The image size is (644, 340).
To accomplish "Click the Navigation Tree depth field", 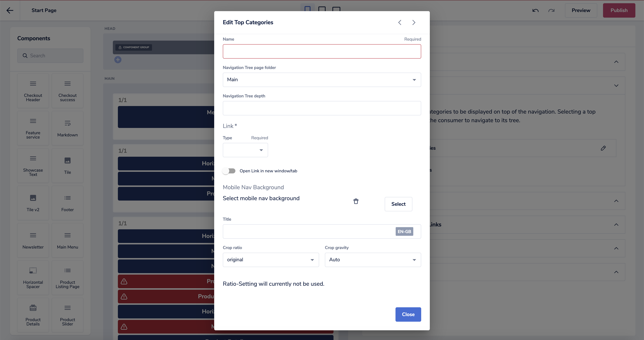I will point(322,108).
